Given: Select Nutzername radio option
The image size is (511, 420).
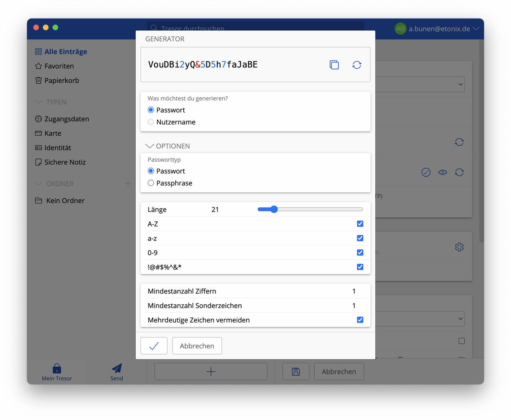Looking at the screenshot, I should [x=151, y=122].
